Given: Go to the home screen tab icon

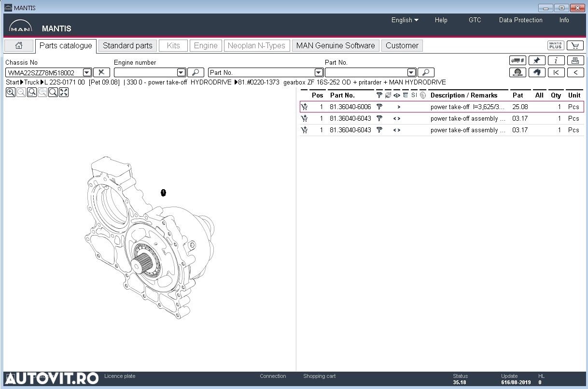Looking at the screenshot, I should [x=19, y=46].
